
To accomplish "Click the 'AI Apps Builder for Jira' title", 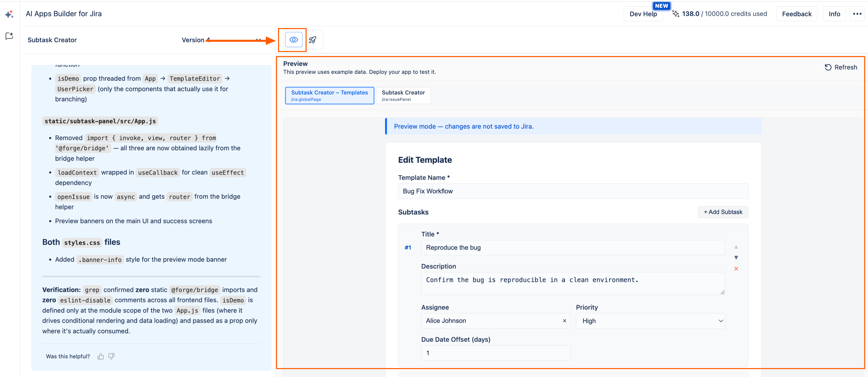I will [64, 14].
